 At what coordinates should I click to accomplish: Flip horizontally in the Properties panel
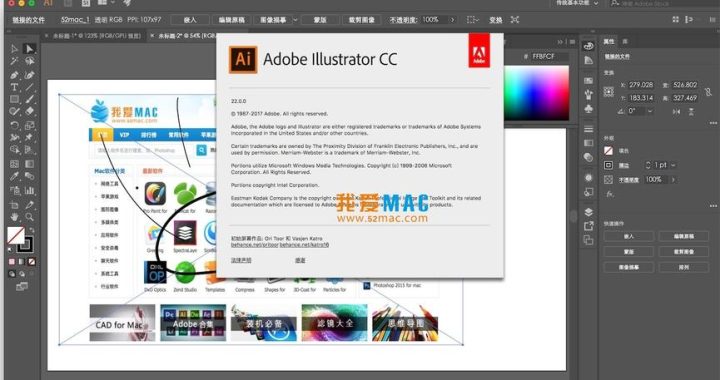[676, 112]
